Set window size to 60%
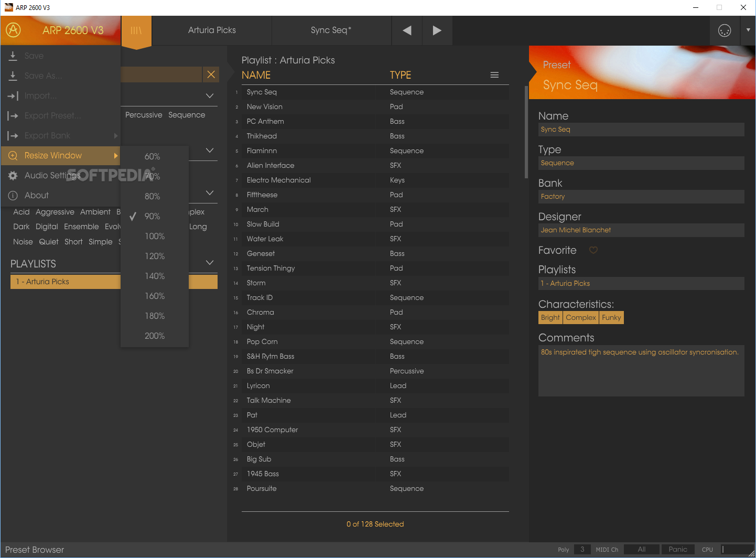The image size is (756, 558). point(155,156)
